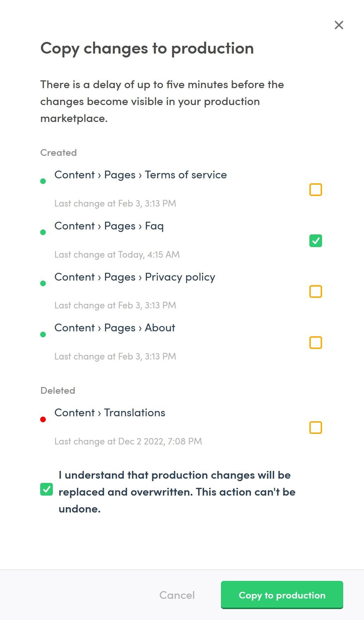Click the green dot beside Privacy policy
The image size is (364, 620).
[43, 283]
